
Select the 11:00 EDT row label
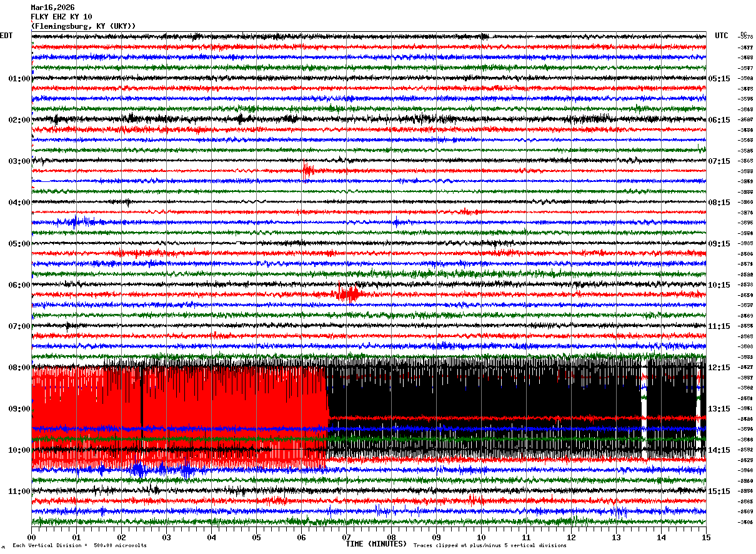click(x=19, y=491)
